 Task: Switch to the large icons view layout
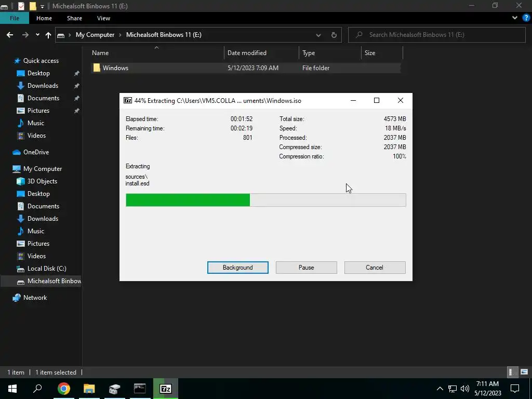point(524,372)
